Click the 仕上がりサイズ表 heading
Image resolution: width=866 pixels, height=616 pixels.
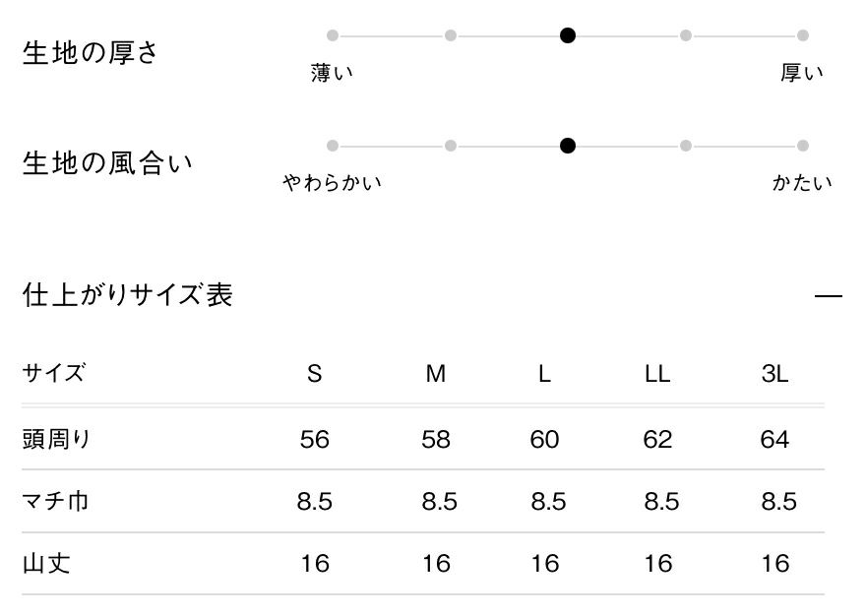(x=128, y=295)
